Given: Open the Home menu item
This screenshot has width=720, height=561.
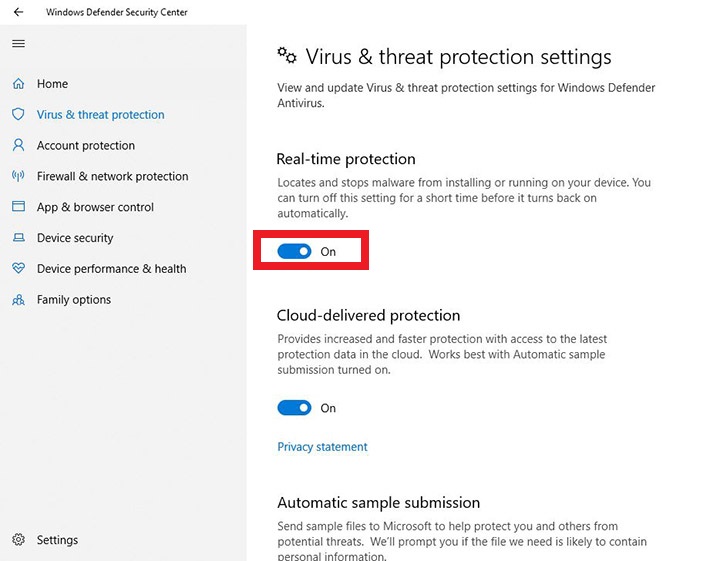Looking at the screenshot, I should click(x=52, y=84).
